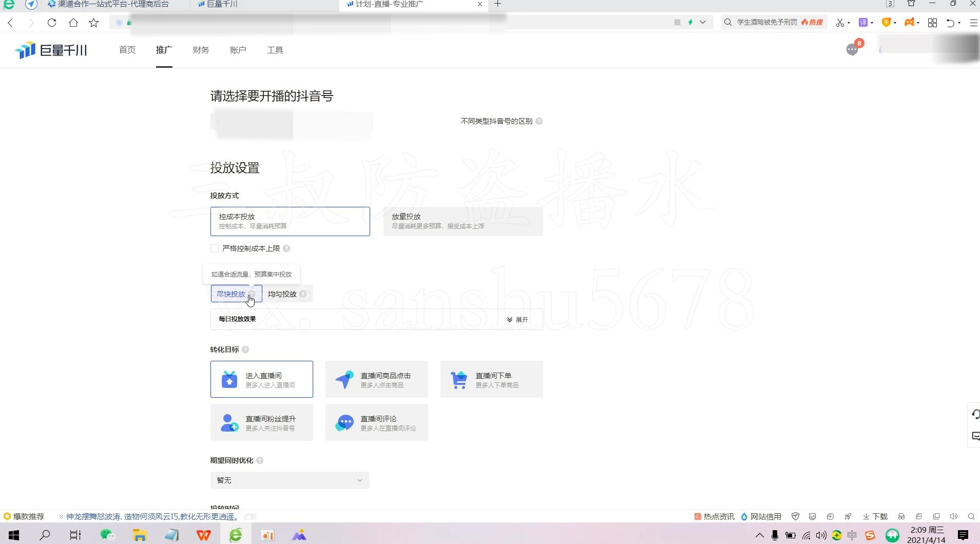
Task: Click help icon next to 期望同时优化
Action: click(x=260, y=461)
